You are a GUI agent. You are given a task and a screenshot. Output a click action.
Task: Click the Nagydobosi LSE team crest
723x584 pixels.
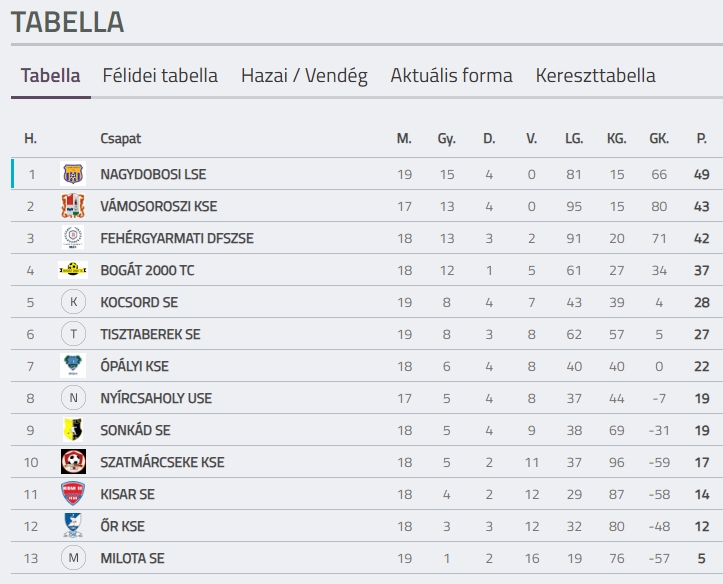73,174
